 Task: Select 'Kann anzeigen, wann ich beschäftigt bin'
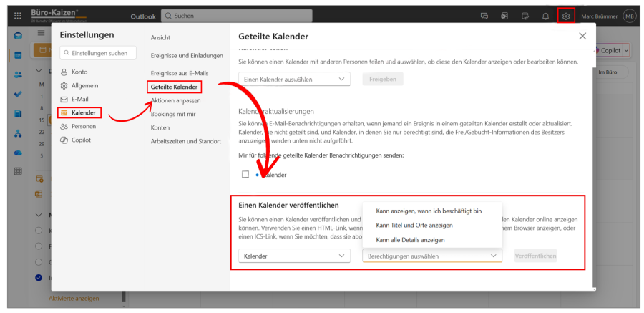pos(429,211)
